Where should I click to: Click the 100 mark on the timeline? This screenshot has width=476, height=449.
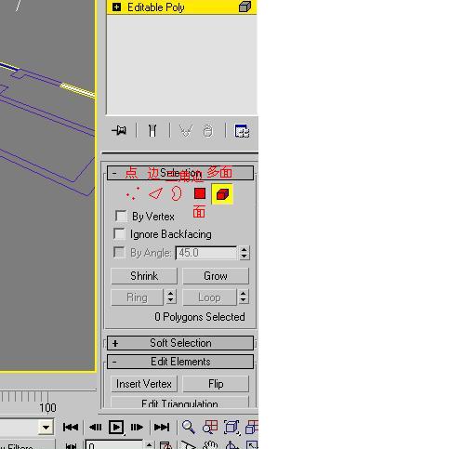(47, 407)
